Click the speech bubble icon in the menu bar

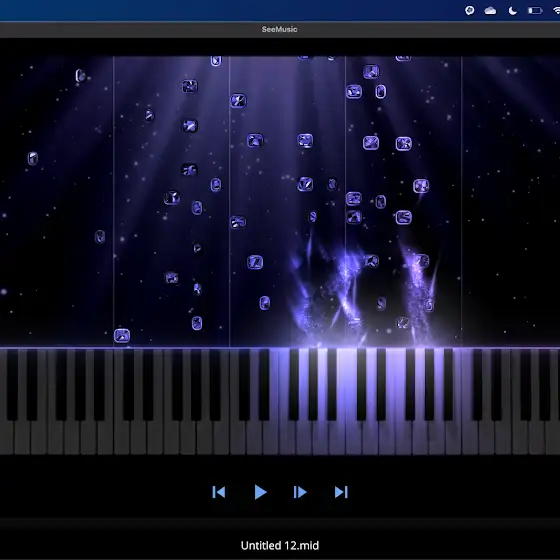coord(470,10)
